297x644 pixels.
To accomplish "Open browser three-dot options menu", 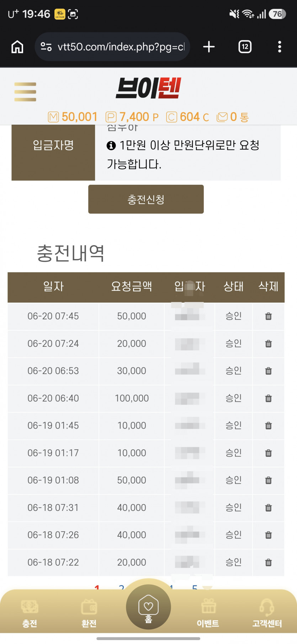I will pos(280,47).
